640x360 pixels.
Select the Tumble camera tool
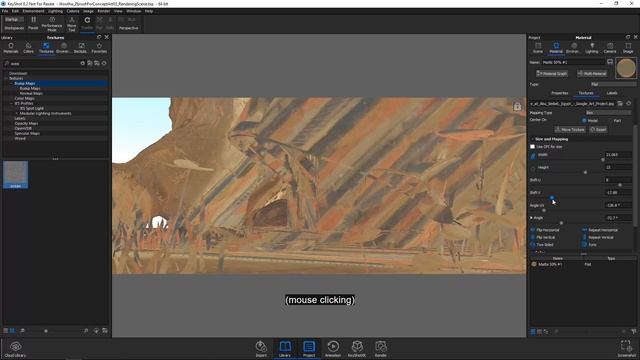87,23
